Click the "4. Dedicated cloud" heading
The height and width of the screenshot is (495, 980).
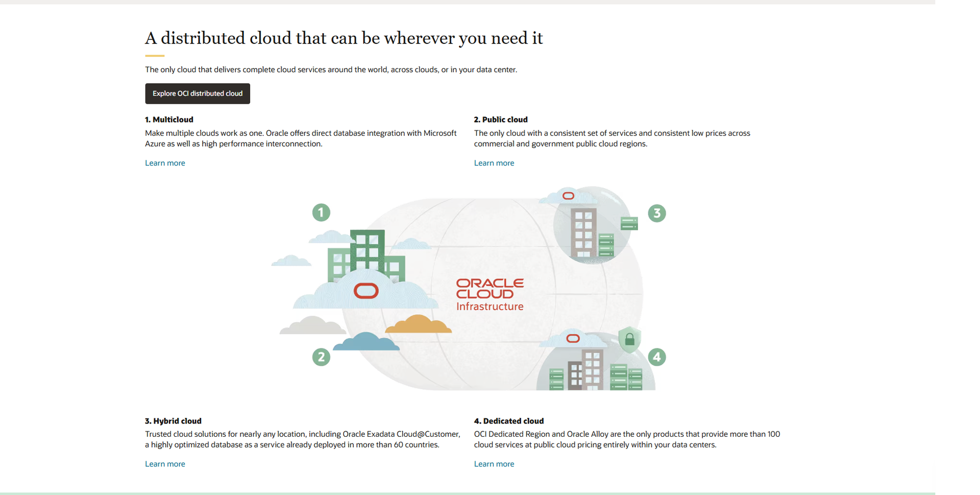(508, 421)
